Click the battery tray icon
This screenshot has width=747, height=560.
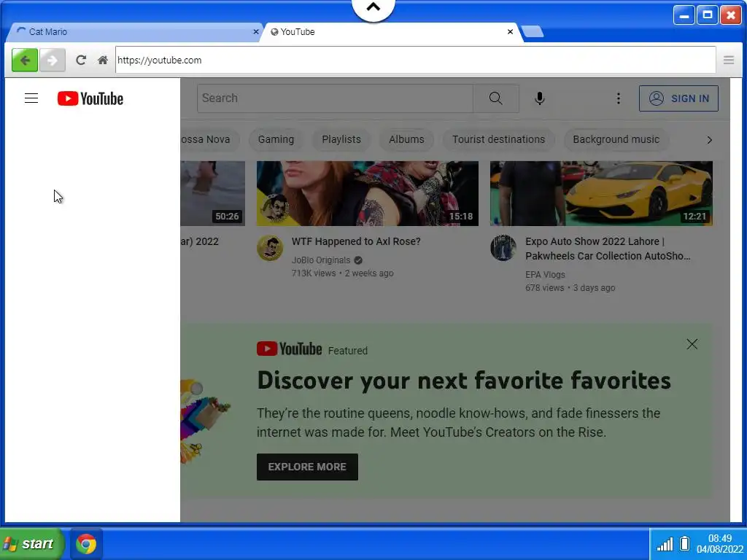[684, 543]
